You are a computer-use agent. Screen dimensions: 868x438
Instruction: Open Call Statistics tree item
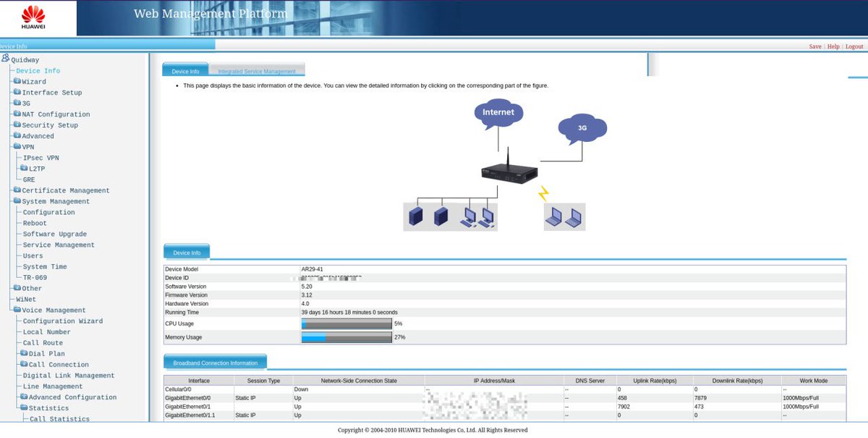point(60,418)
